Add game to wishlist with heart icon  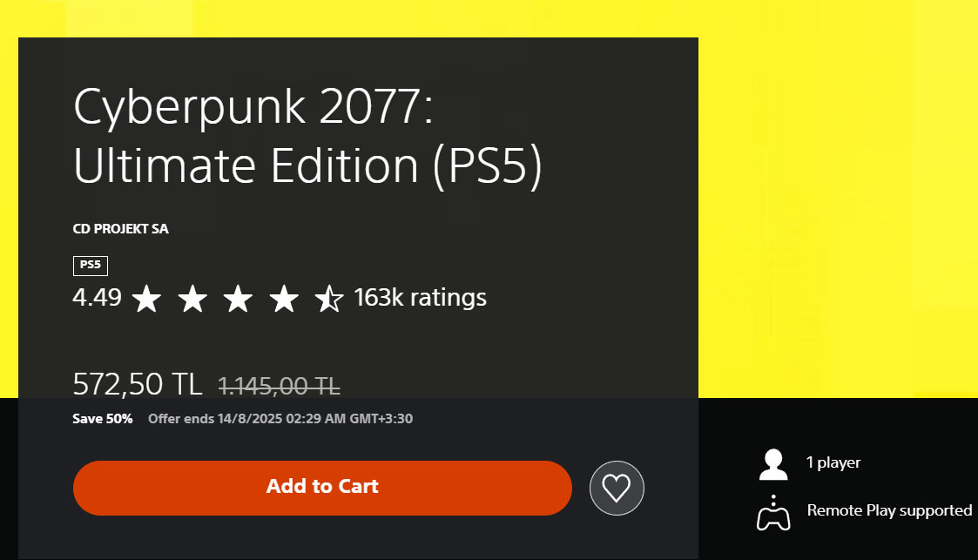[x=617, y=488]
